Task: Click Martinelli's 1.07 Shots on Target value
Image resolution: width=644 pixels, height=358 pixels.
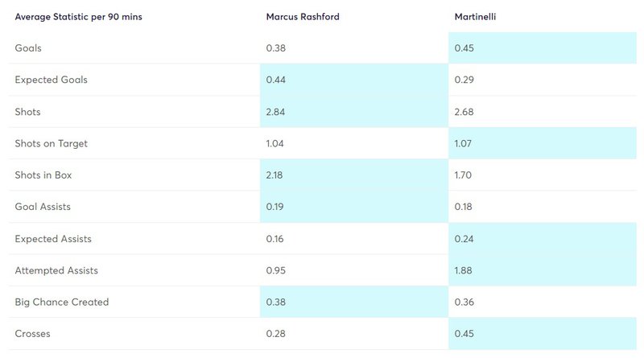Action: click(x=463, y=143)
